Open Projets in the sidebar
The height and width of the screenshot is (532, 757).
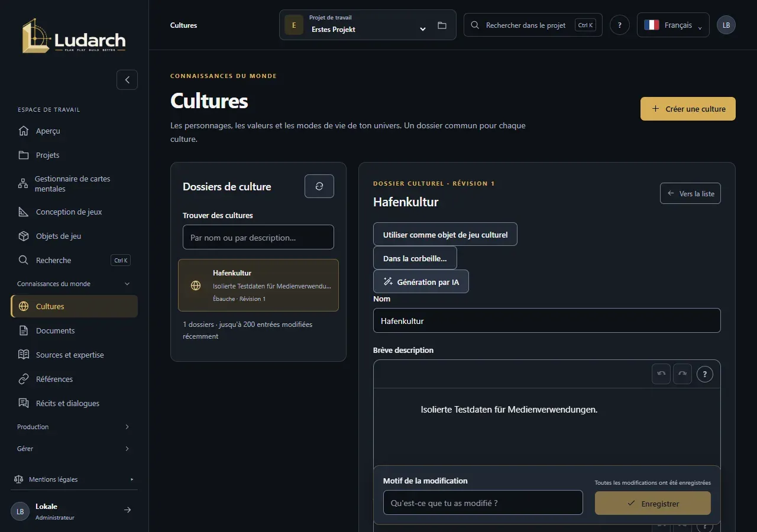tap(74, 155)
